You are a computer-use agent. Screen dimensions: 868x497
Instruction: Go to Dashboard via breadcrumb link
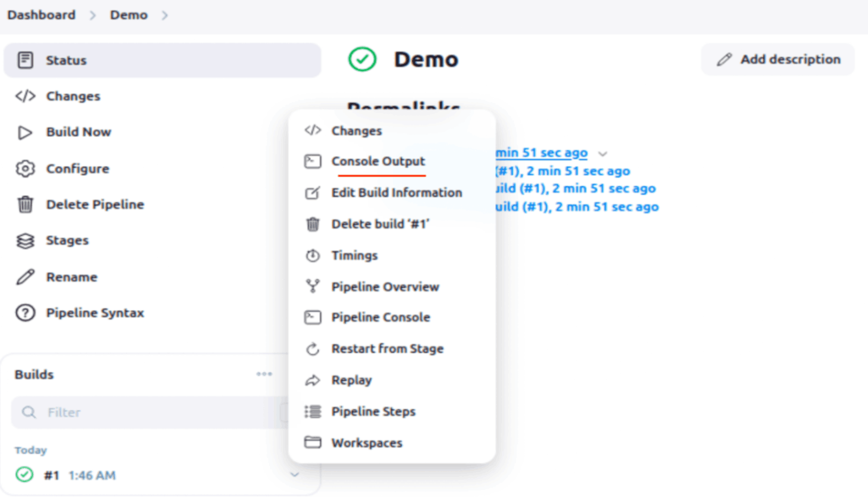click(x=41, y=15)
